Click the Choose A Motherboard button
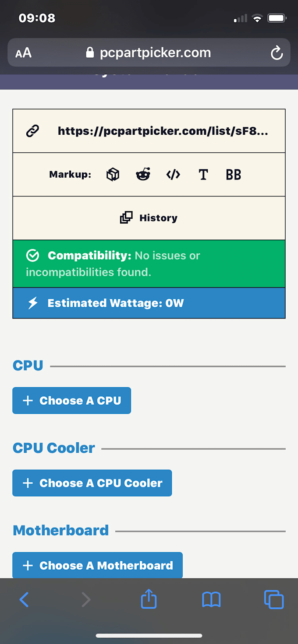Image resolution: width=298 pixels, height=644 pixels. 97,565
